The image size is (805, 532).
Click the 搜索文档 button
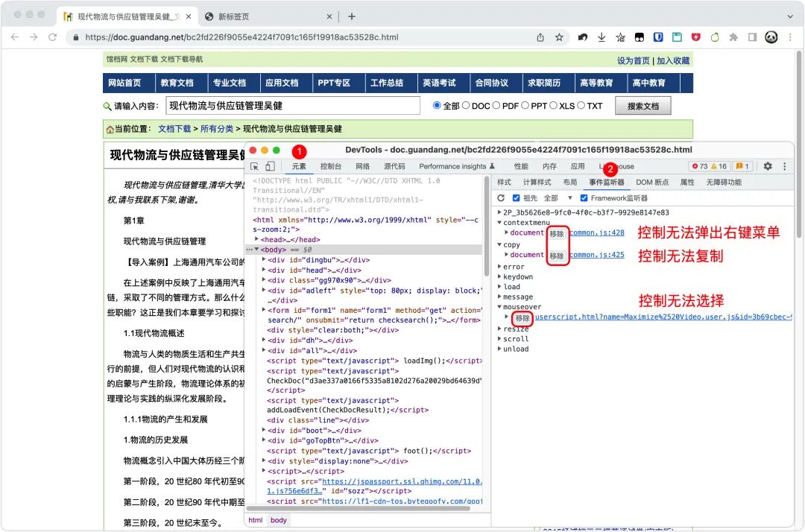[x=643, y=106]
